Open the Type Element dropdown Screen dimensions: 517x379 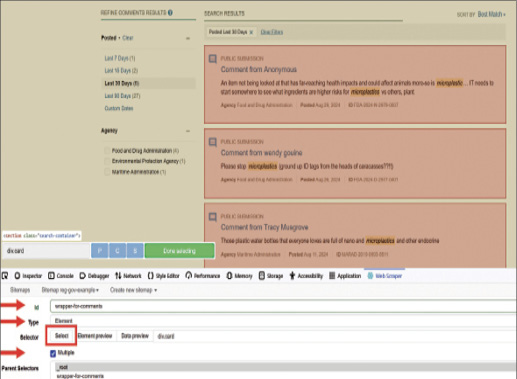pyautogui.click(x=283, y=321)
